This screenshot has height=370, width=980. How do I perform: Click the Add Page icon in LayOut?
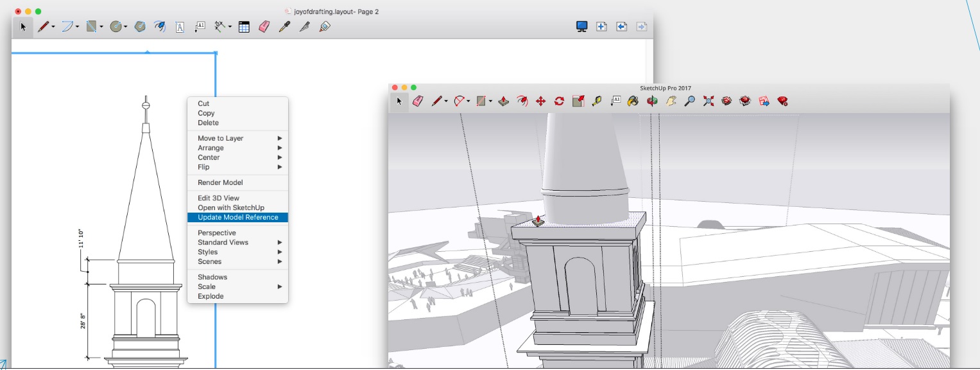point(601,27)
